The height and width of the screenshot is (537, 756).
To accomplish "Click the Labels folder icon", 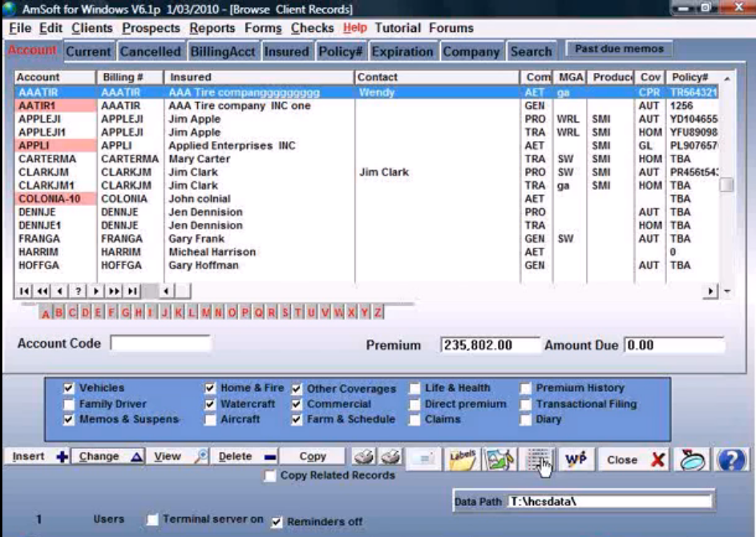I will [x=463, y=458].
